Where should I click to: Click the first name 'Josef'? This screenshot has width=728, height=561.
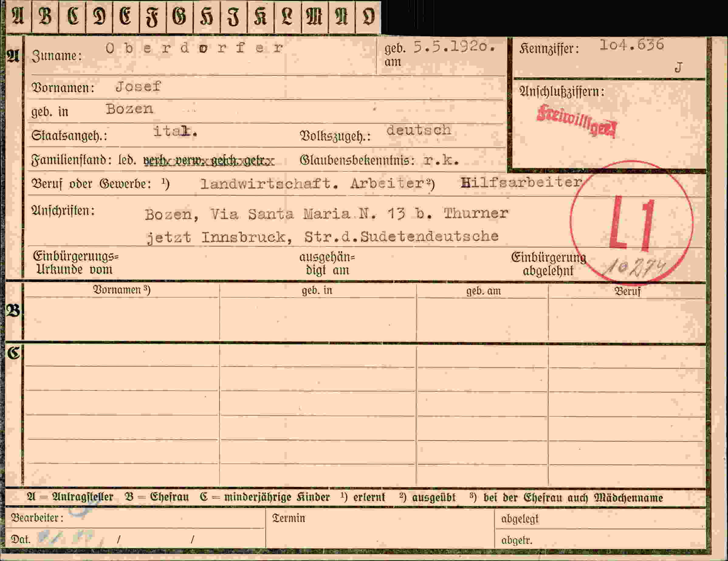pos(138,87)
